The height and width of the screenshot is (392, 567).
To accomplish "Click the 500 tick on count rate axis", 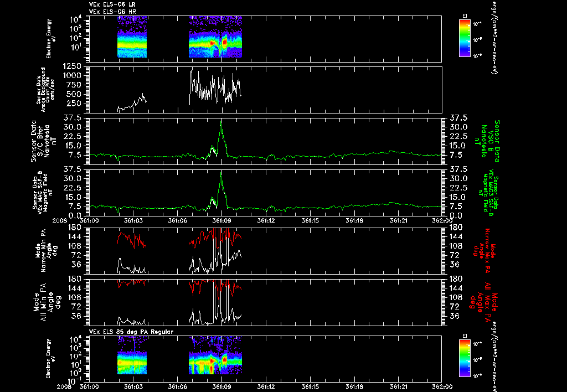I will pyautogui.click(x=75, y=94).
